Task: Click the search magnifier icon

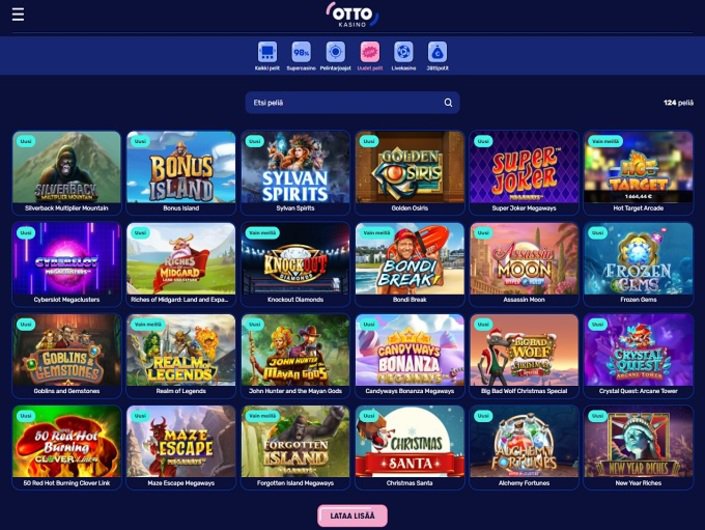Action: pyautogui.click(x=448, y=102)
